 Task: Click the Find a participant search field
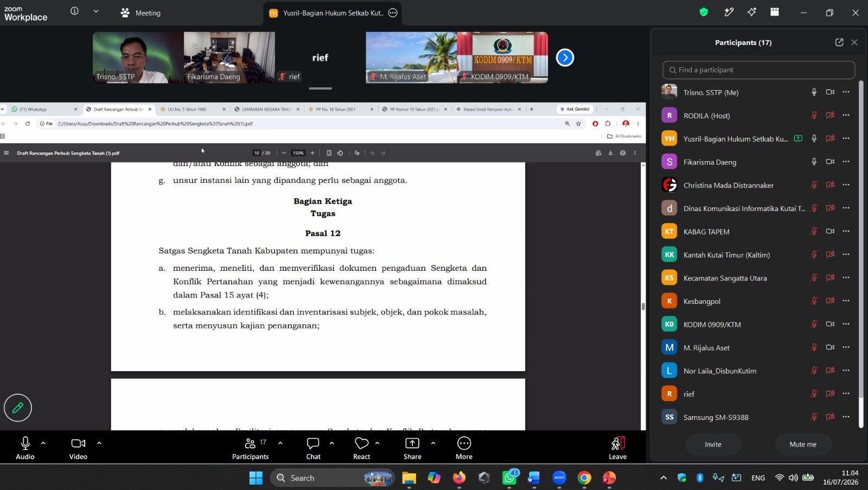pyautogui.click(x=758, y=70)
